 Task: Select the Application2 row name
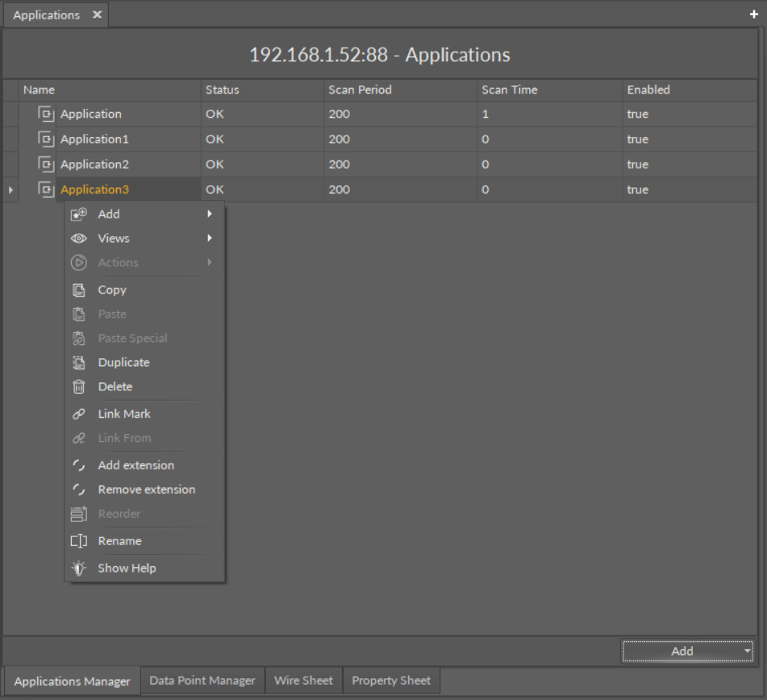(94, 165)
